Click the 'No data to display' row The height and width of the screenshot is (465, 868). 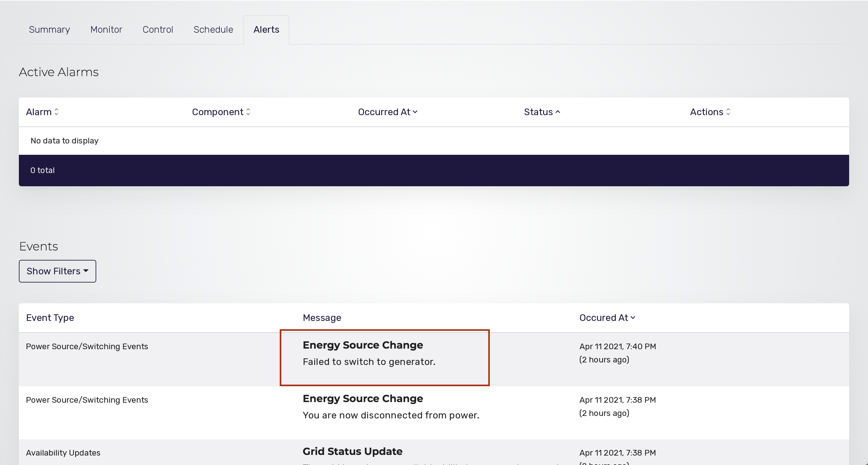point(434,141)
